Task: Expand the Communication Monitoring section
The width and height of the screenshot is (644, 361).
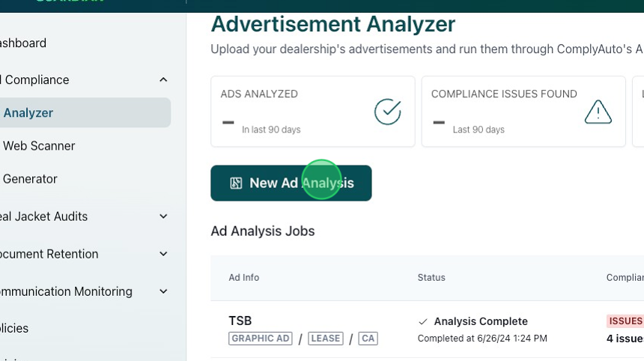Action: click(x=163, y=291)
